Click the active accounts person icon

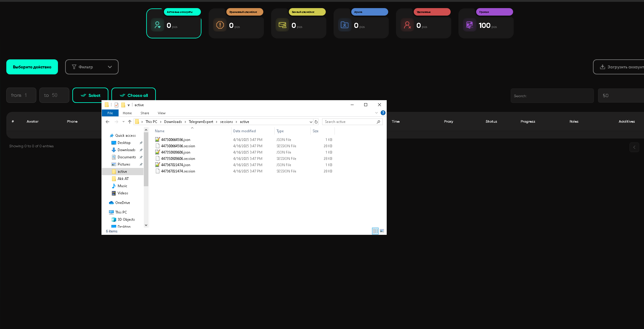pyautogui.click(x=157, y=25)
